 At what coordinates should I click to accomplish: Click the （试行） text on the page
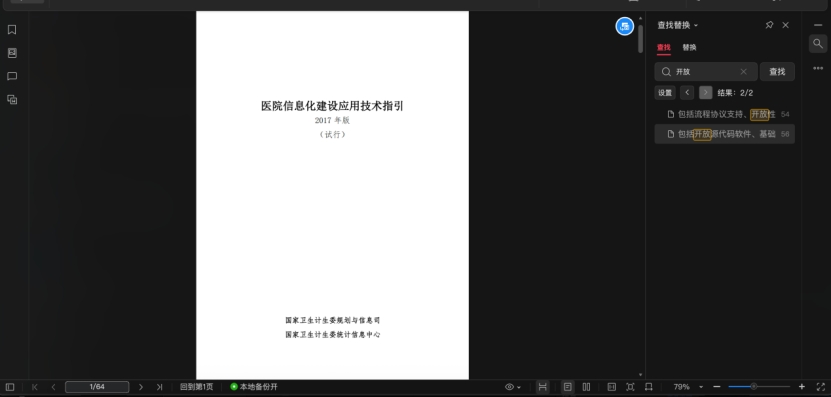(x=332, y=135)
